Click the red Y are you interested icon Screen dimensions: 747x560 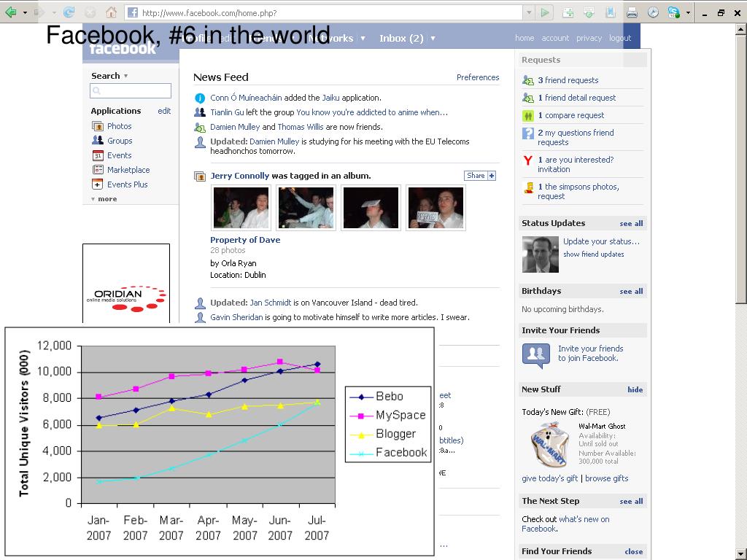(x=528, y=160)
